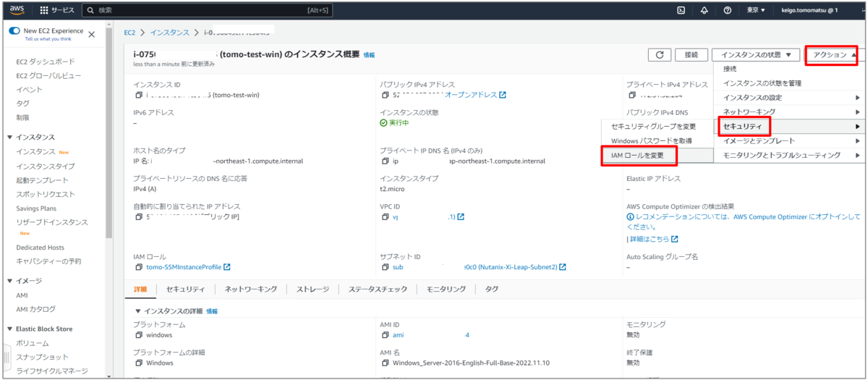Screen dimensions: 868x380
Task: Toggle the New EC2 Experience switch
Action: pos(14,31)
